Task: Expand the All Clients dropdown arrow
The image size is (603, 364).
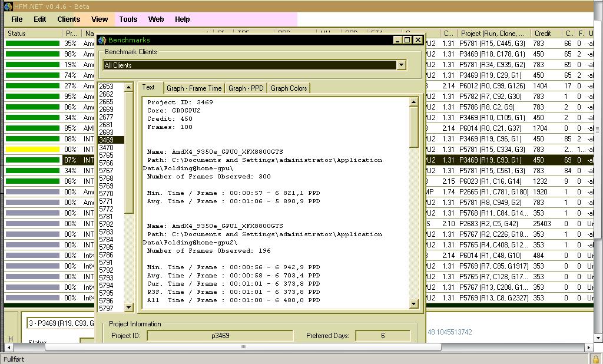Action: [401, 65]
